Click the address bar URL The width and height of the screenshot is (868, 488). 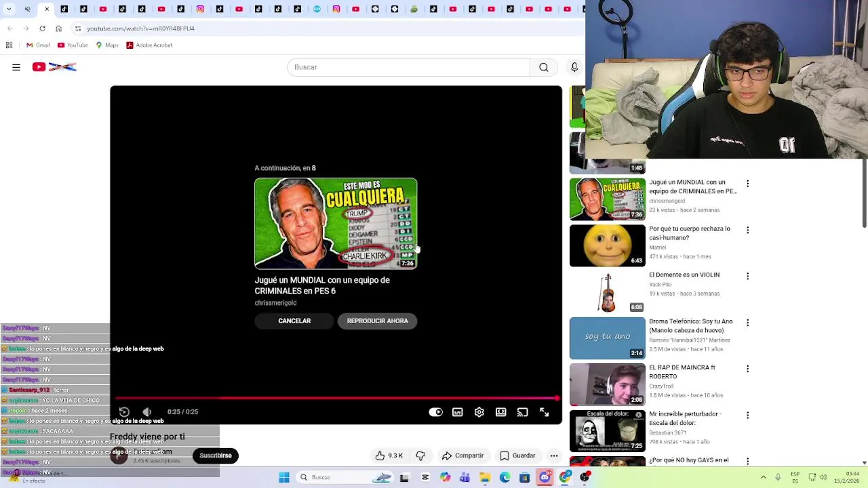click(140, 28)
